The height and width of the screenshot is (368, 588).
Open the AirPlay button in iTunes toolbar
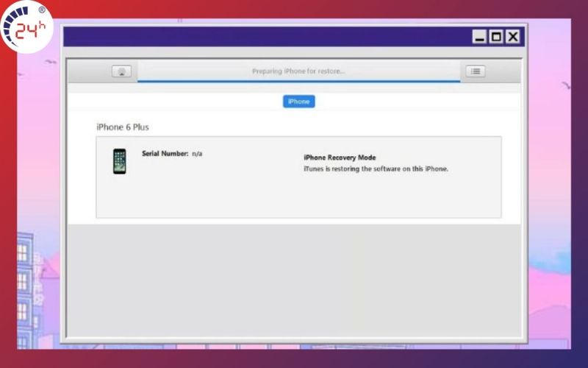(121, 71)
